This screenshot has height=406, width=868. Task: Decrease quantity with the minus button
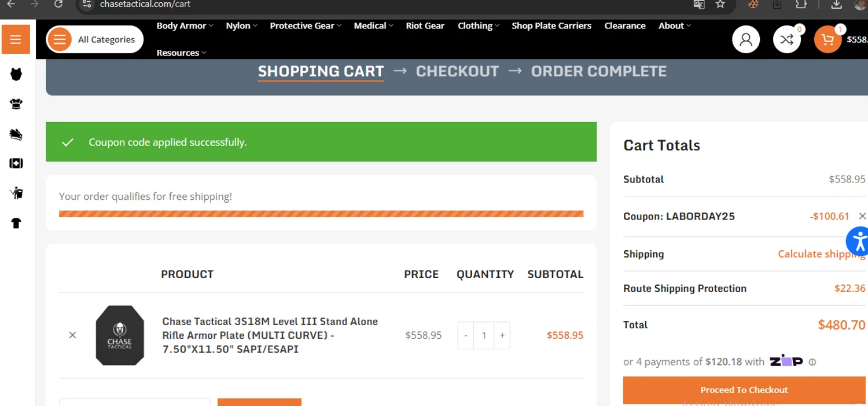[466, 335]
